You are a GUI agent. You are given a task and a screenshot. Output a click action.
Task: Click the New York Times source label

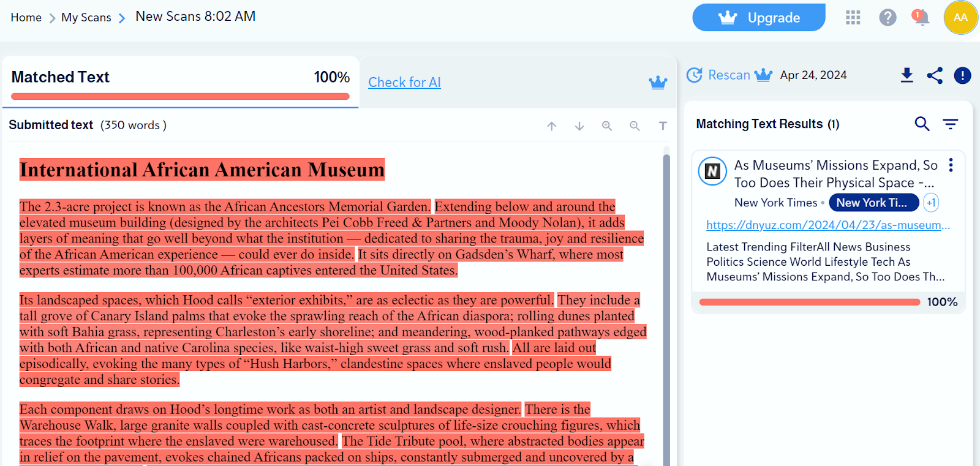[x=776, y=203]
